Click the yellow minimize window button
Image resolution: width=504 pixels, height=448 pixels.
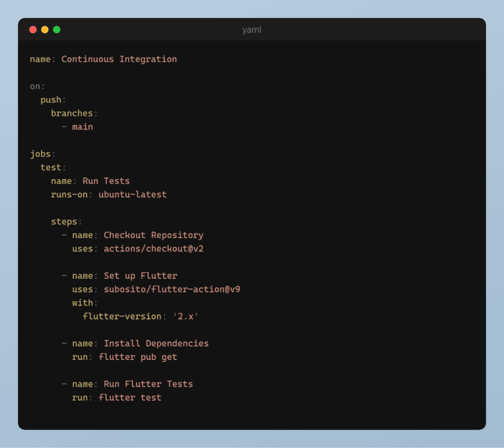tap(45, 30)
